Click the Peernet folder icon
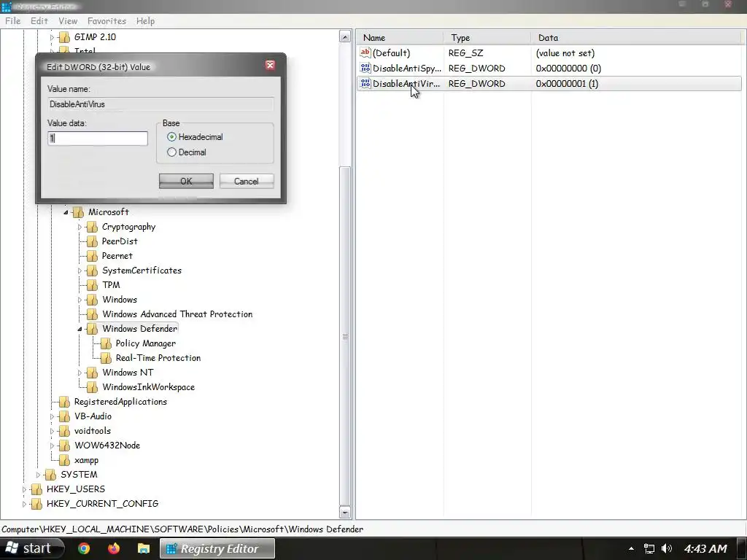The width and height of the screenshot is (747, 560). click(92, 256)
